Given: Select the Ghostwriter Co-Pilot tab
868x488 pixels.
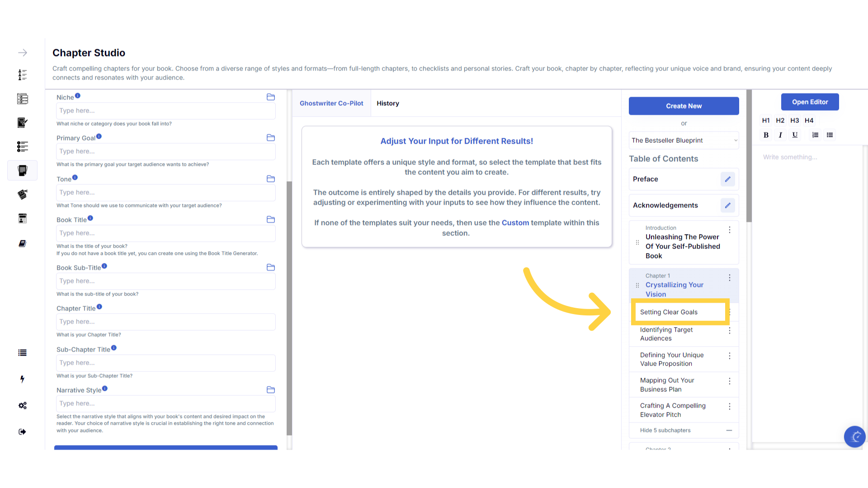Looking at the screenshot, I should (x=331, y=103).
